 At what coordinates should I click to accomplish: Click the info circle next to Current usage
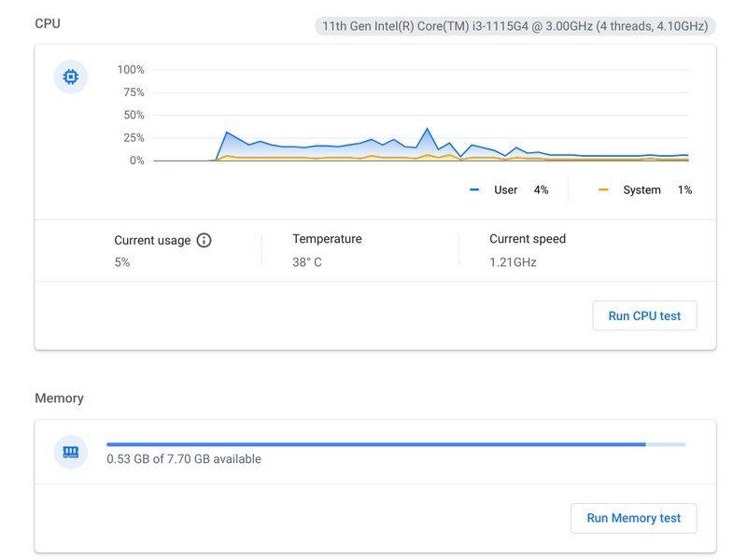204,240
